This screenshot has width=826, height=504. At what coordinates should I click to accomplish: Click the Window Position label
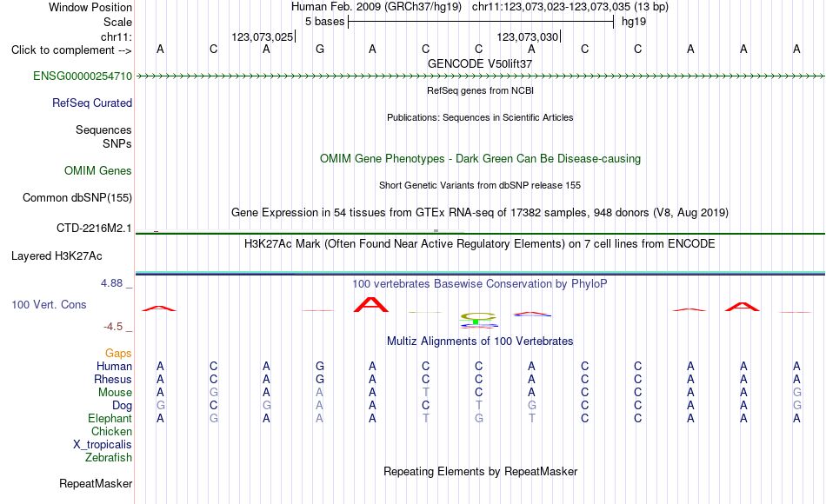coord(90,7)
